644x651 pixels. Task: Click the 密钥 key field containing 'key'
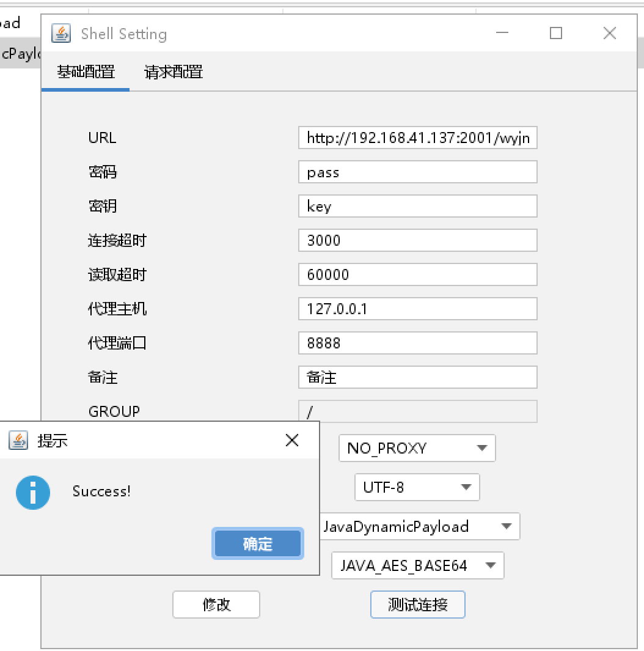pyautogui.click(x=417, y=206)
